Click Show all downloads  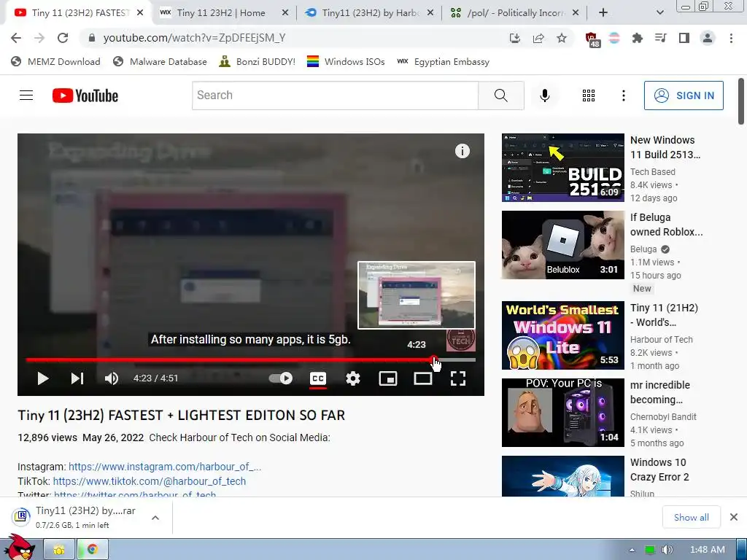(x=692, y=518)
